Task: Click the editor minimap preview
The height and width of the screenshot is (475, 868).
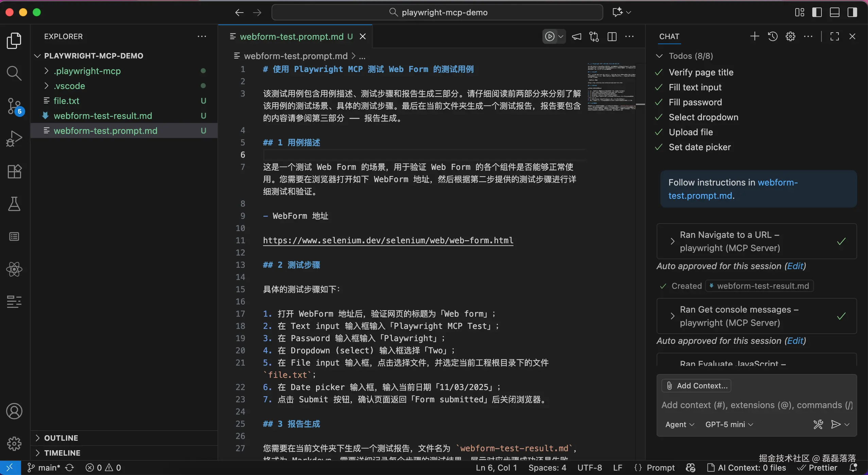Action: [x=611, y=87]
